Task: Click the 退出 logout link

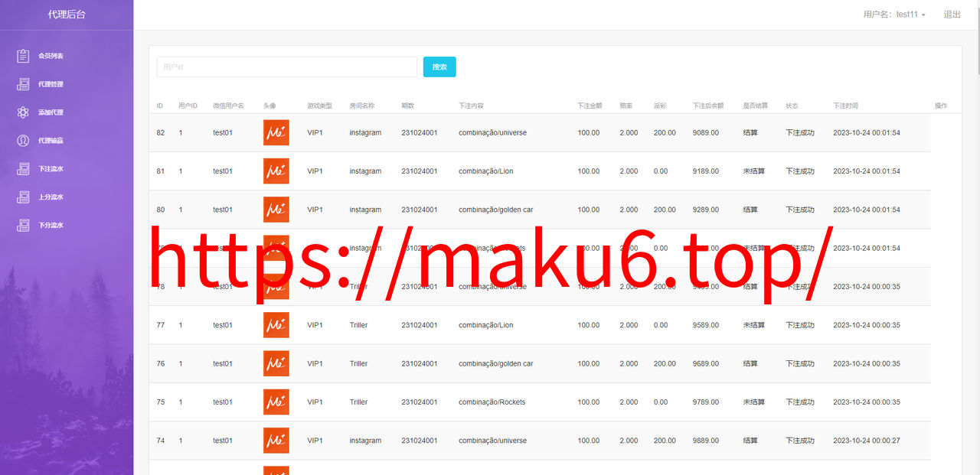Action: [952, 15]
